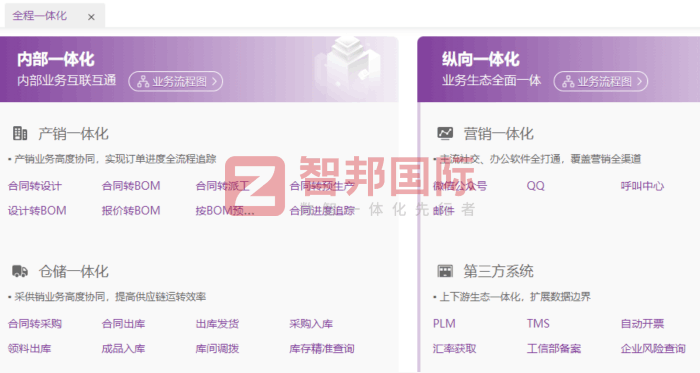Open 业务流程图 under 内部一体化

[x=175, y=81]
